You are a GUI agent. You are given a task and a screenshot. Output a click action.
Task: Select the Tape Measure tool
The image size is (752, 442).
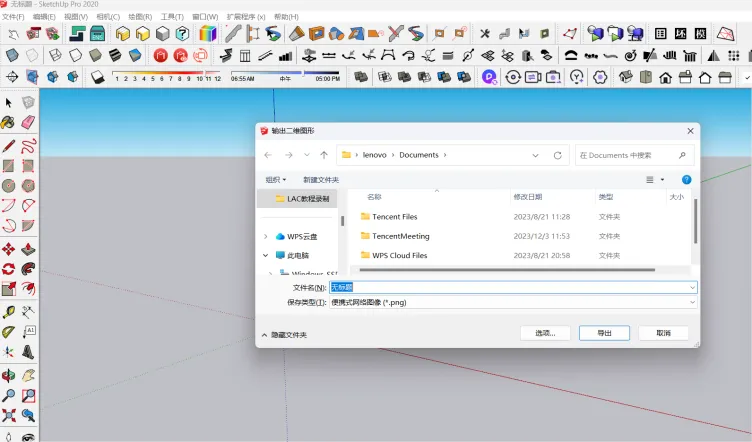pos(9,312)
